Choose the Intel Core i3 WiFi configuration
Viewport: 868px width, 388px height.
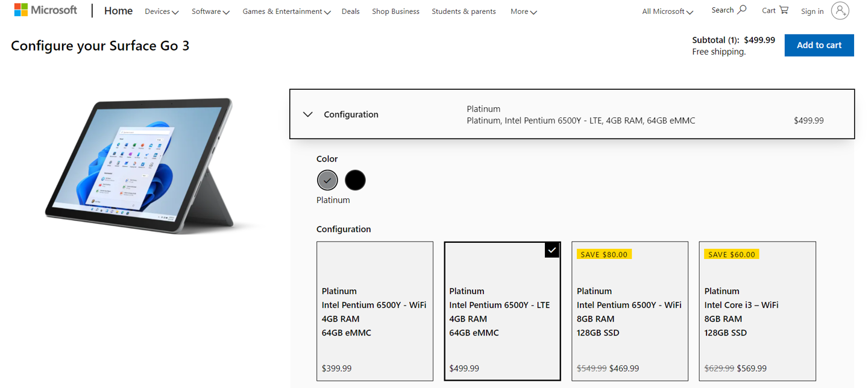pos(757,311)
